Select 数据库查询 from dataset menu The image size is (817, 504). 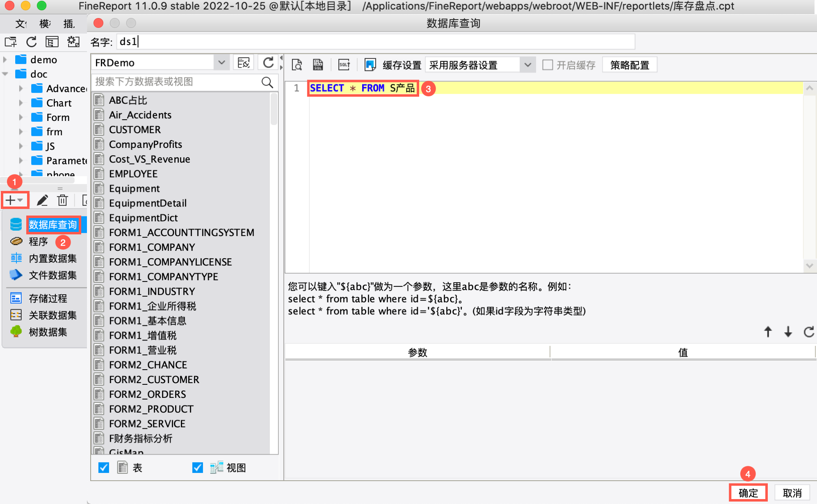click(52, 225)
